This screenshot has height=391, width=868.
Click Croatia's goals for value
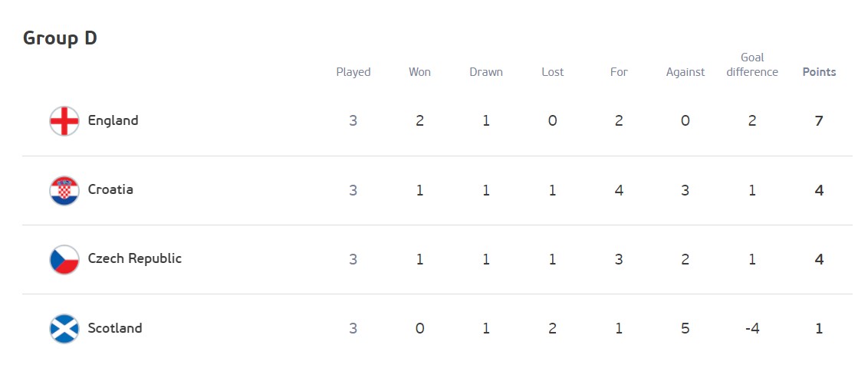point(619,189)
